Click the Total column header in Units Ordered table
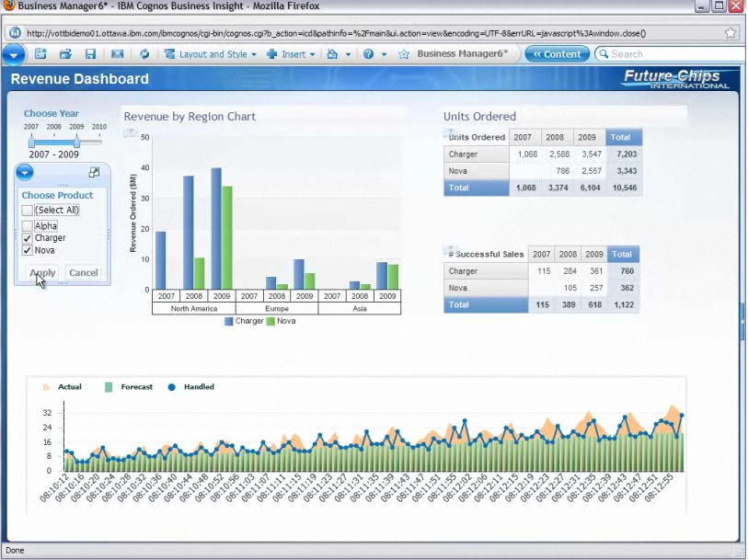748x560 pixels. 624,137
